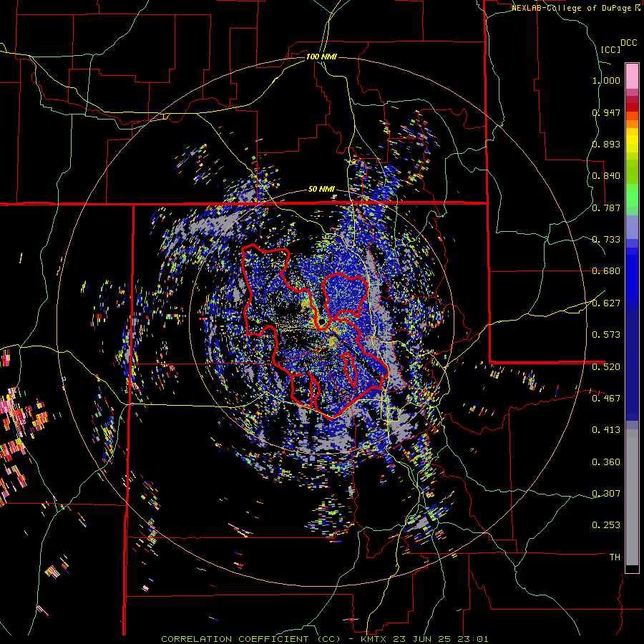The image size is (644, 644).
Task: Click the TH threshold label
Action: (615, 557)
